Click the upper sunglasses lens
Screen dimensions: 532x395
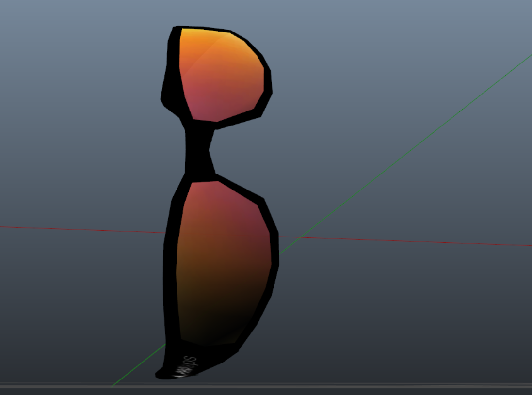click(221, 75)
